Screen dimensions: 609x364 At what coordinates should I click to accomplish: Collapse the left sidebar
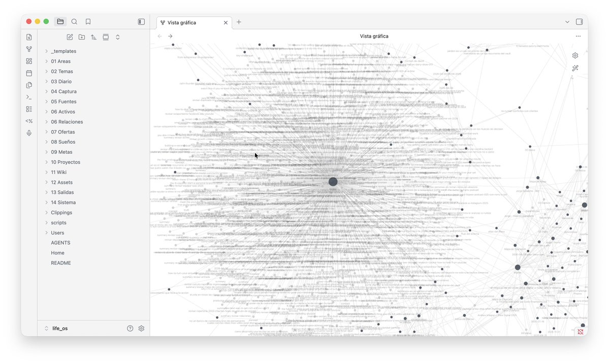click(141, 22)
